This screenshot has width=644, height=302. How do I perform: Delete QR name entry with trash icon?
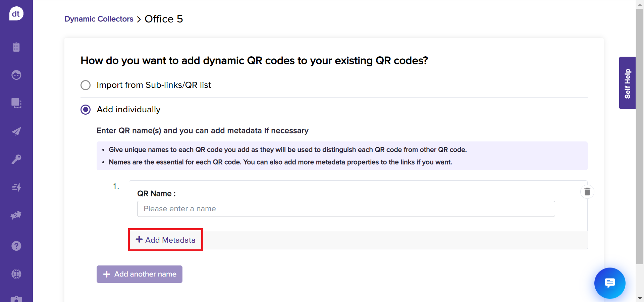coord(587,192)
